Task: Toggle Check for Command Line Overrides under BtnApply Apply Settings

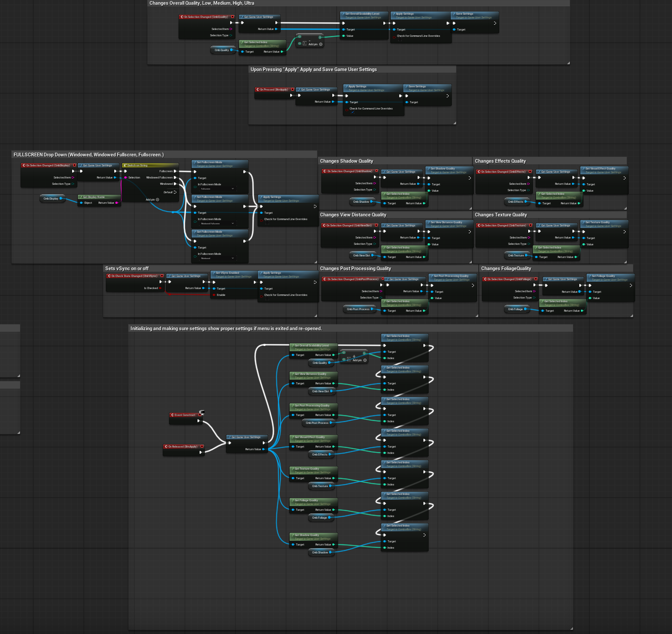Action: tap(352, 112)
